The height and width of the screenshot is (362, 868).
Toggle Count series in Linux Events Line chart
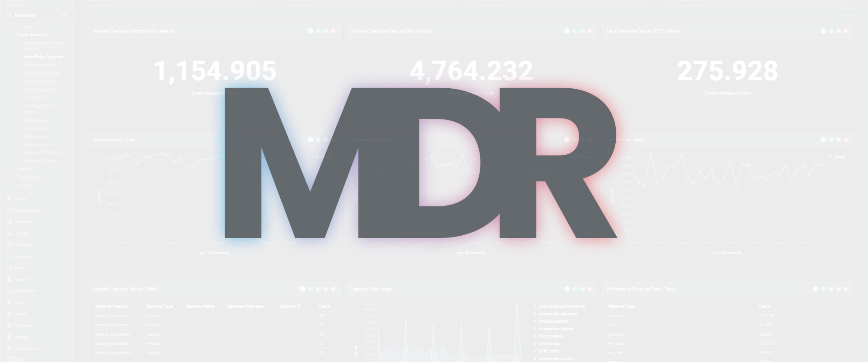(x=837, y=157)
